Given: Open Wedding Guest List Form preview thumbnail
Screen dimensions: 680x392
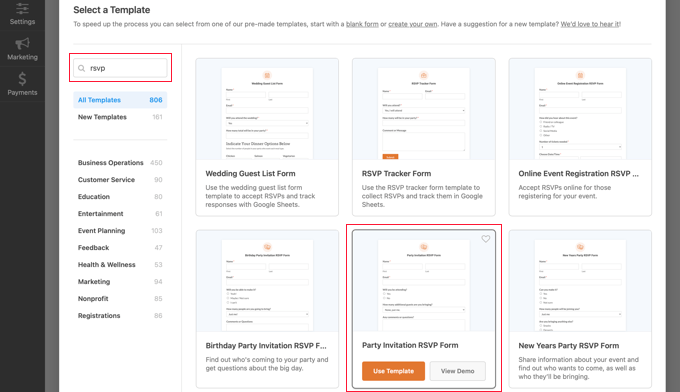Looking at the screenshot, I should (267, 109).
